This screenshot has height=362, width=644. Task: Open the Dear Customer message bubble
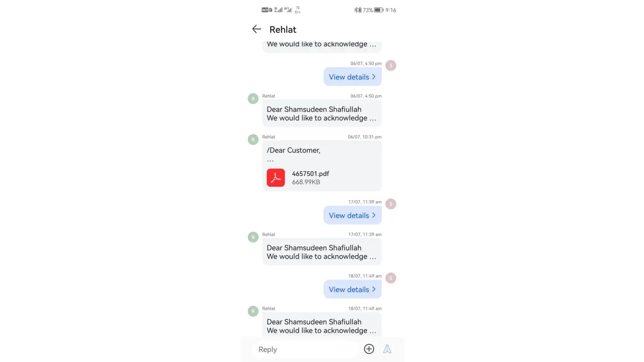(x=322, y=166)
